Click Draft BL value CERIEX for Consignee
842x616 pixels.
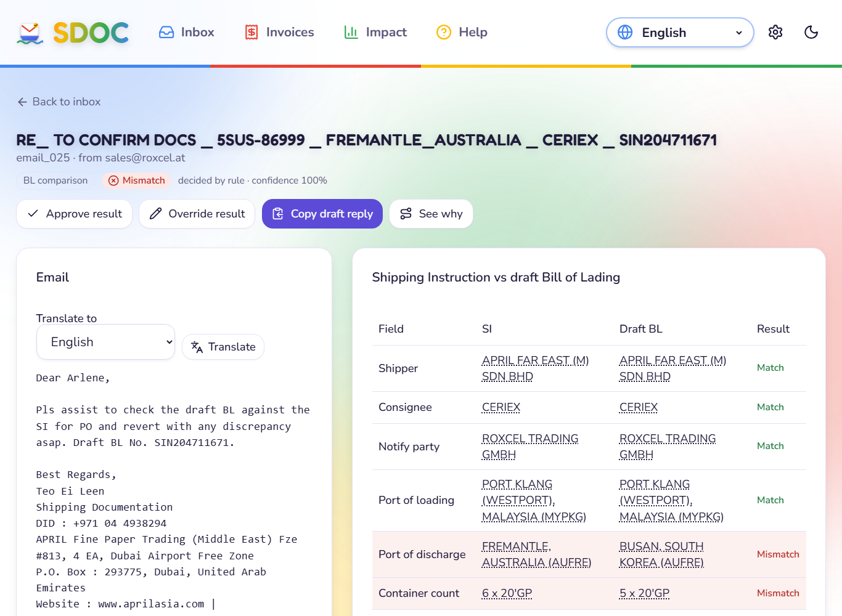(639, 407)
